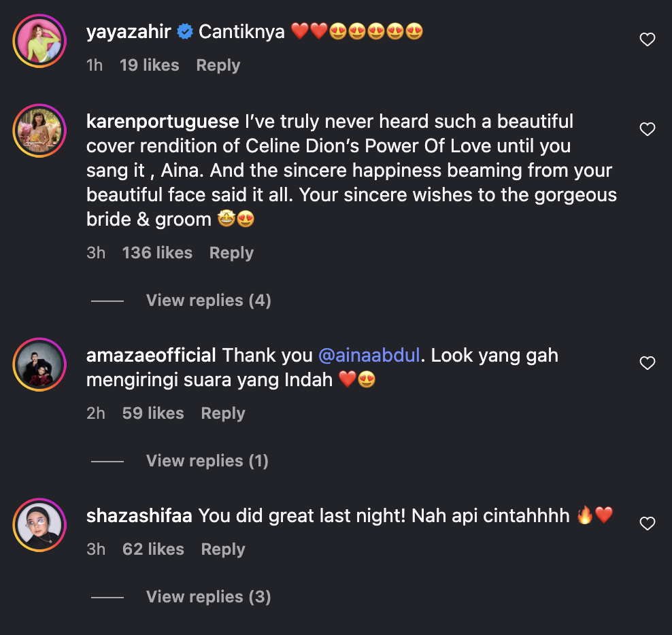Open the @ainaabdul mention link
The width and height of the screenshot is (672, 635).
(x=369, y=355)
